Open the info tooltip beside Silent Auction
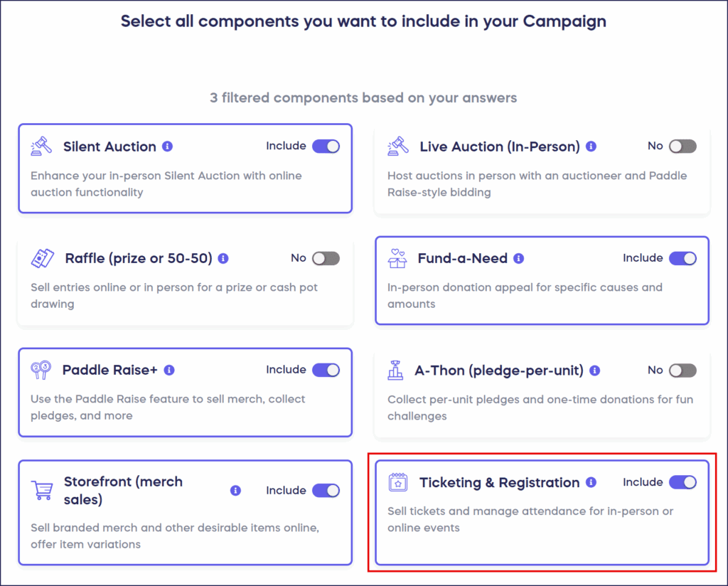The image size is (728, 586). click(168, 146)
